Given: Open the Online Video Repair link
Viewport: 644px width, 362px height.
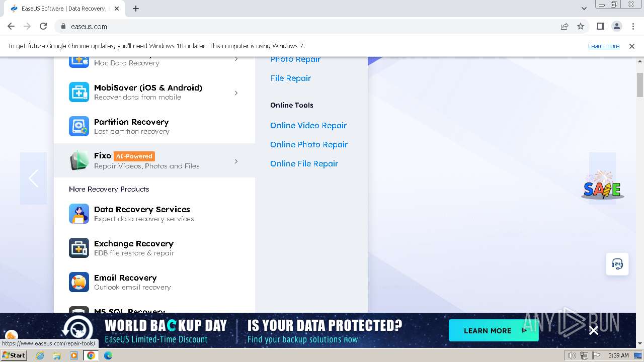Looking at the screenshot, I should (308, 125).
